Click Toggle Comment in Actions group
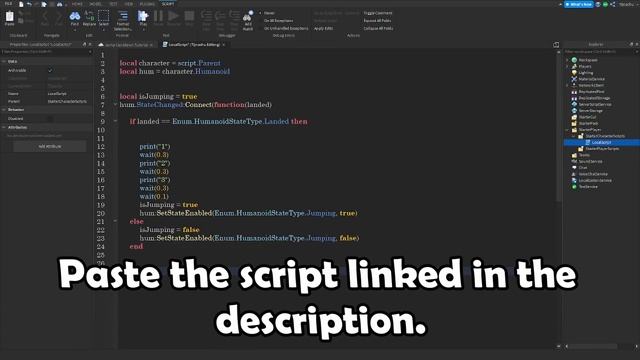 coord(378,13)
